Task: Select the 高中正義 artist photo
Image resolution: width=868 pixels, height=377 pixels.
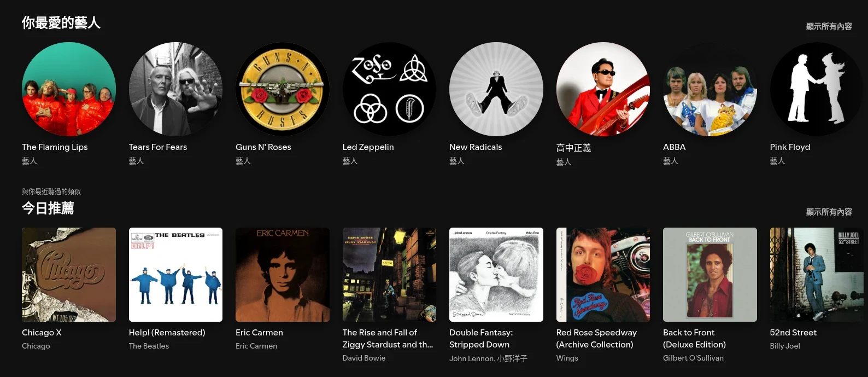Action: (603, 89)
